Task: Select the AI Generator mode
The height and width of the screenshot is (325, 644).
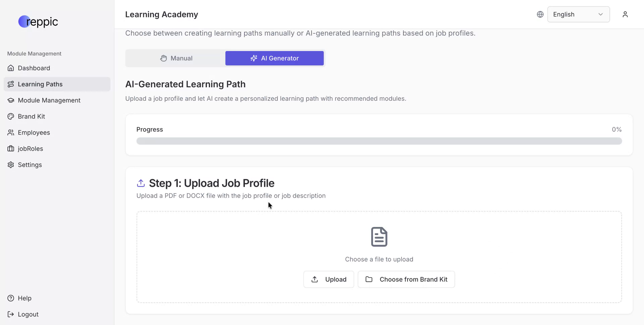Action: pyautogui.click(x=274, y=58)
